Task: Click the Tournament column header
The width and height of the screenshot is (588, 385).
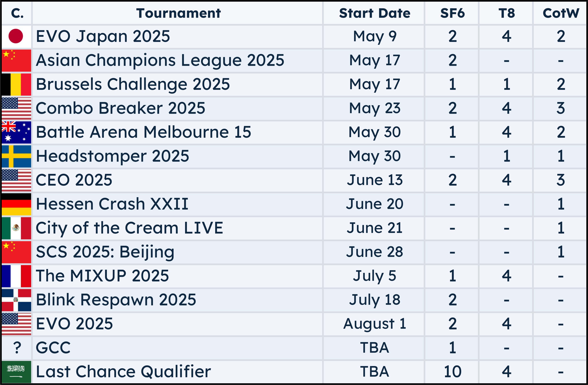Action: point(178,13)
